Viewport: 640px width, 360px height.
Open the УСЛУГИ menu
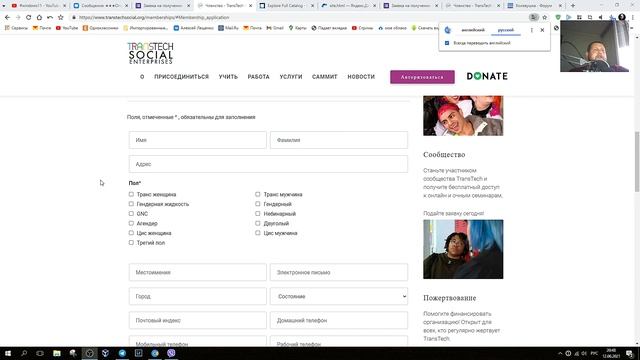(x=291, y=77)
